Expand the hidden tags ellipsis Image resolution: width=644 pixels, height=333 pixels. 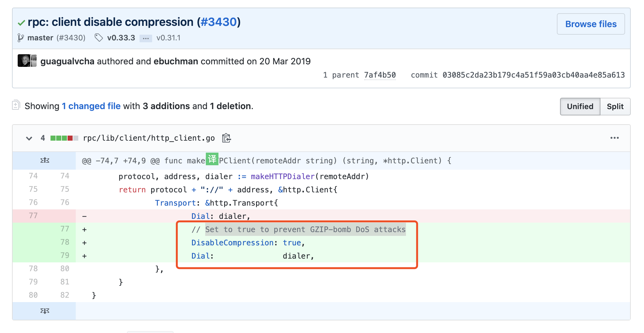tap(146, 38)
